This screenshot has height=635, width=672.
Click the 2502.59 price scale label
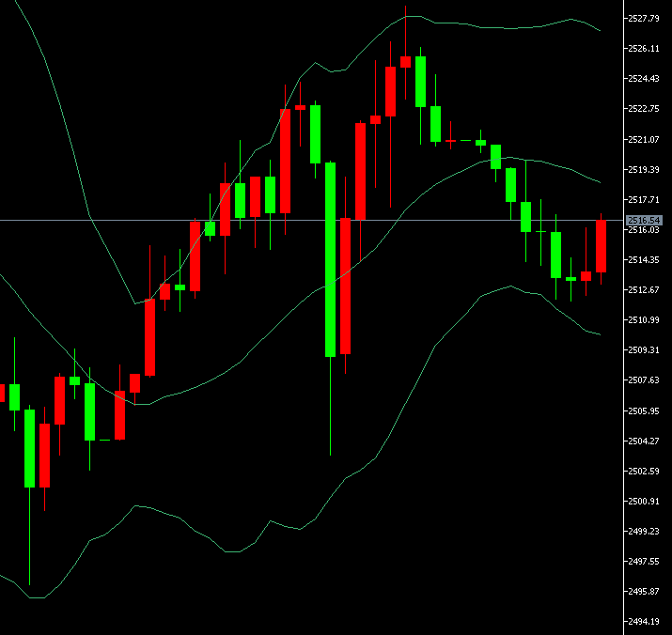point(644,472)
